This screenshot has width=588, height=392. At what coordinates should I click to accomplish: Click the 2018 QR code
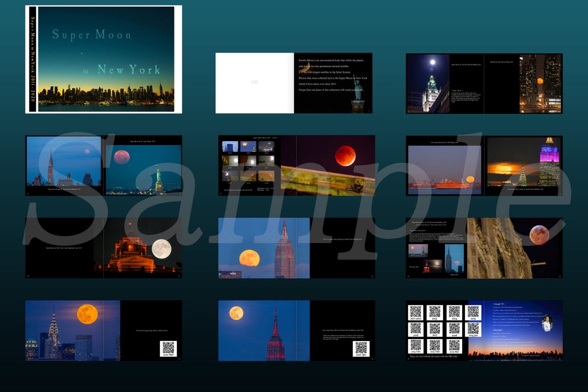454,329
